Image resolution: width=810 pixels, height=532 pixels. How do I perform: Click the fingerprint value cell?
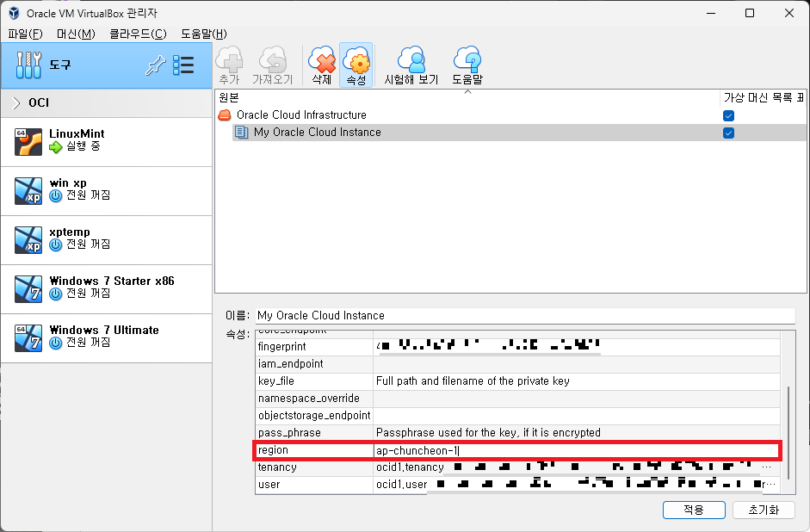(x=577, y=347)
